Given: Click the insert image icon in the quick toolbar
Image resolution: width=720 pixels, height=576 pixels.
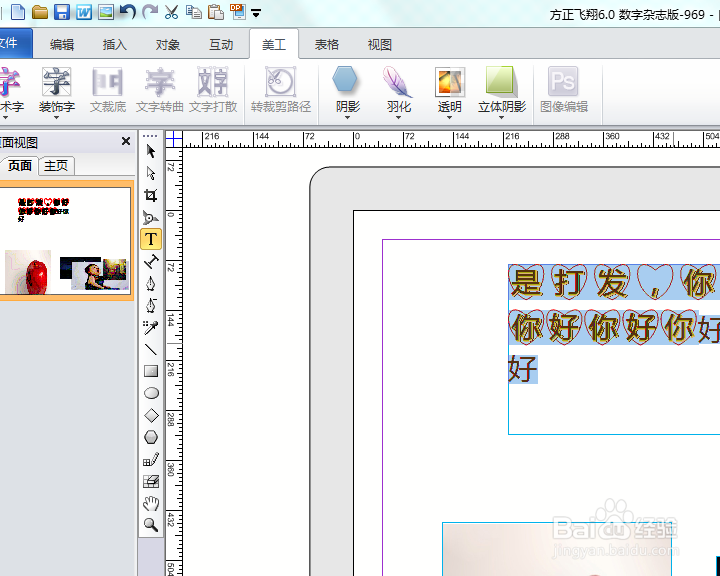Looking at the screenshot, I should (106, 12).
